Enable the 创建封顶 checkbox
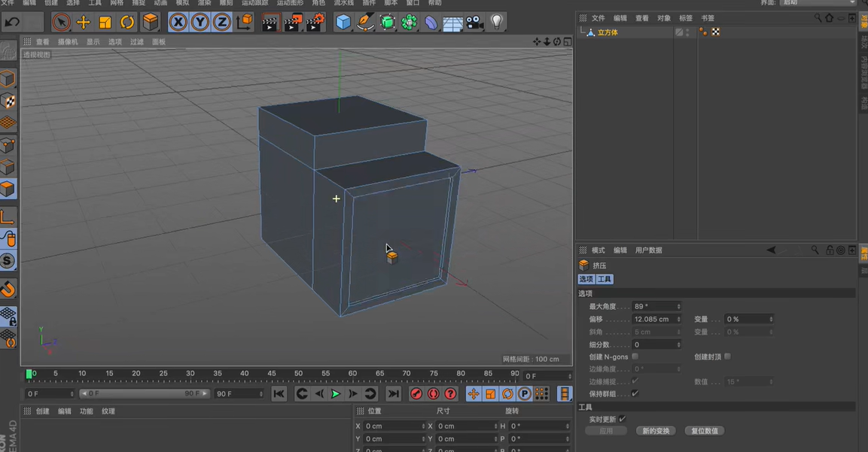The image size is (868, 452). [726, 356]
